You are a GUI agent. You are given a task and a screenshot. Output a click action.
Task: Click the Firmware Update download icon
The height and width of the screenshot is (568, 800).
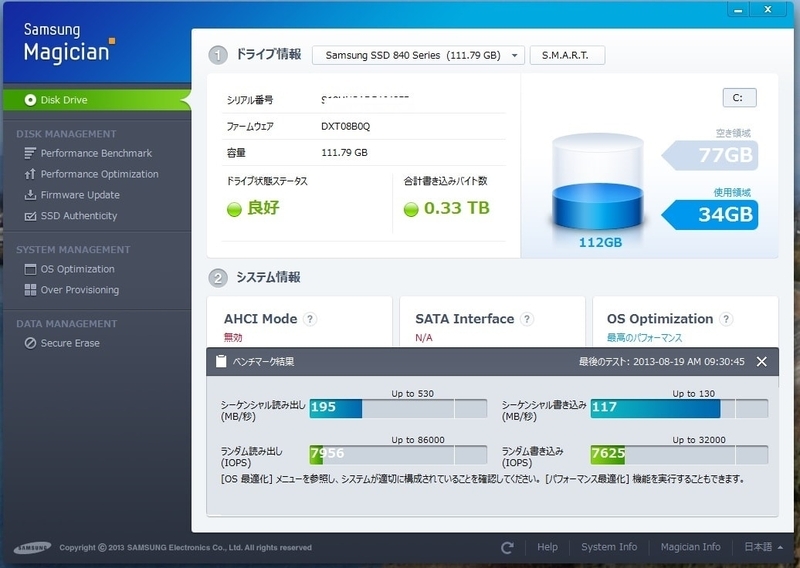coord(30,195)
